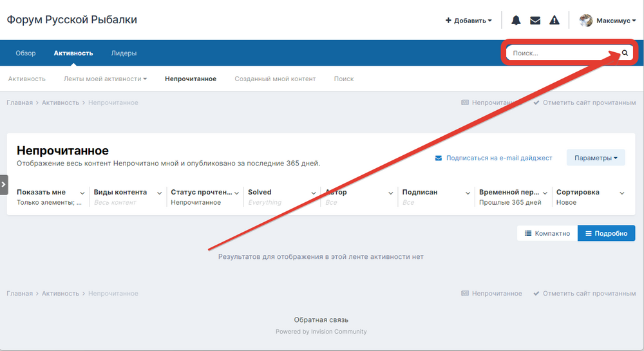This screenshot has height=351, width=644.
Task: Open messages envelope icon
Action: coord(535,21)
